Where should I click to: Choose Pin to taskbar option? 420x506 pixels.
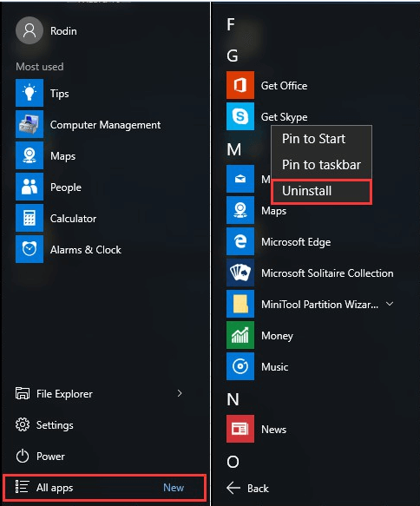point(321,165)
